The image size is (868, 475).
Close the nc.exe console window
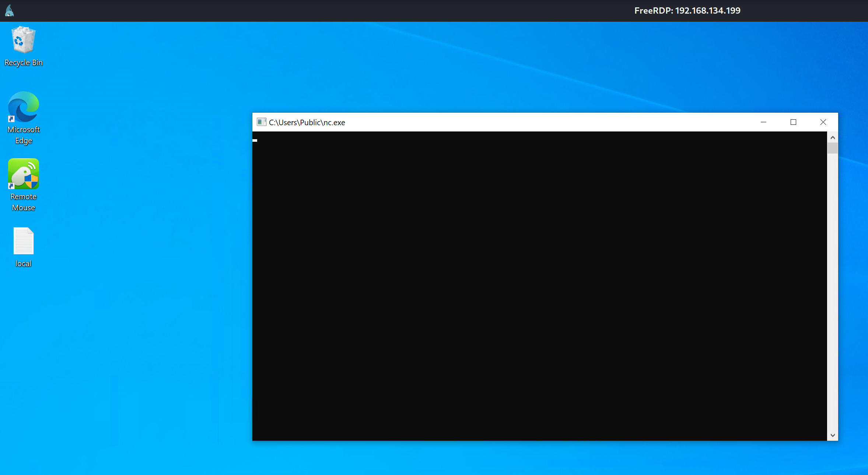tap(823, 122)
